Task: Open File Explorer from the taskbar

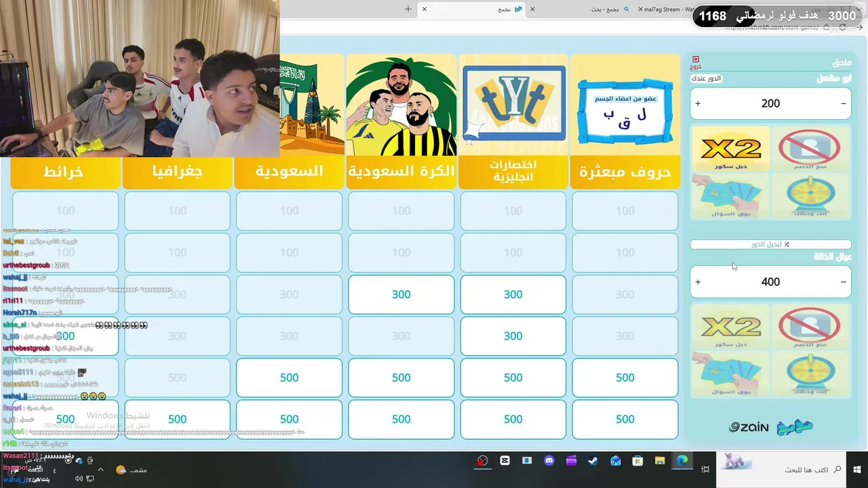Action: pyautogui.click(x=659, y=461)
